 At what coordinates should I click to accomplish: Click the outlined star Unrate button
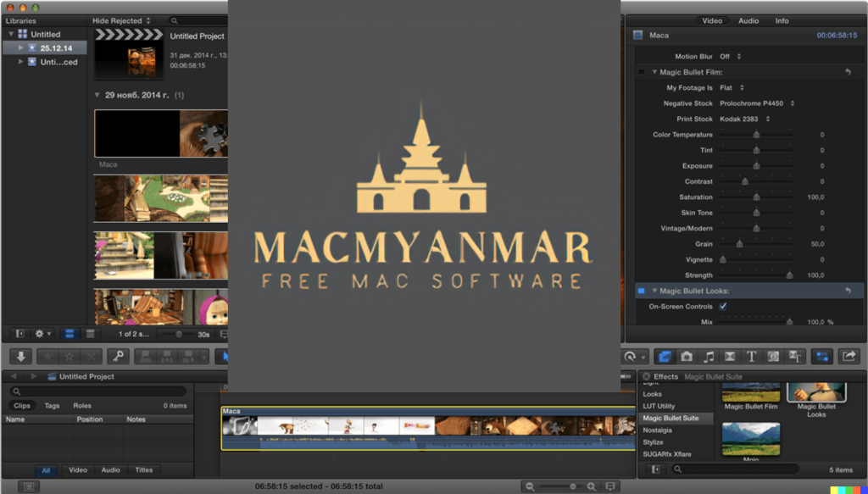click(x=70, y=357)
